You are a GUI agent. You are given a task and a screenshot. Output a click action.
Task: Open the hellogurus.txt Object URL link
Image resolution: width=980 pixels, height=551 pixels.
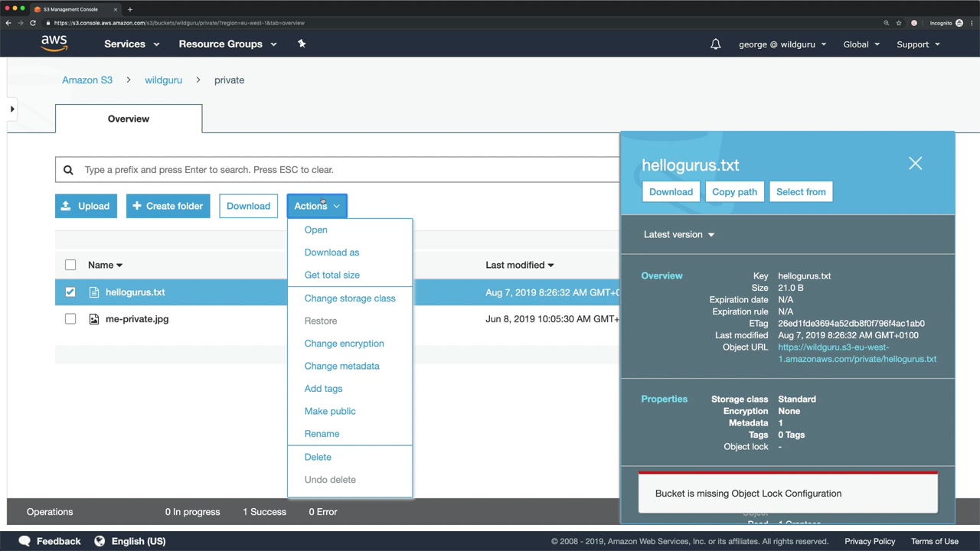tap(857, 353)
